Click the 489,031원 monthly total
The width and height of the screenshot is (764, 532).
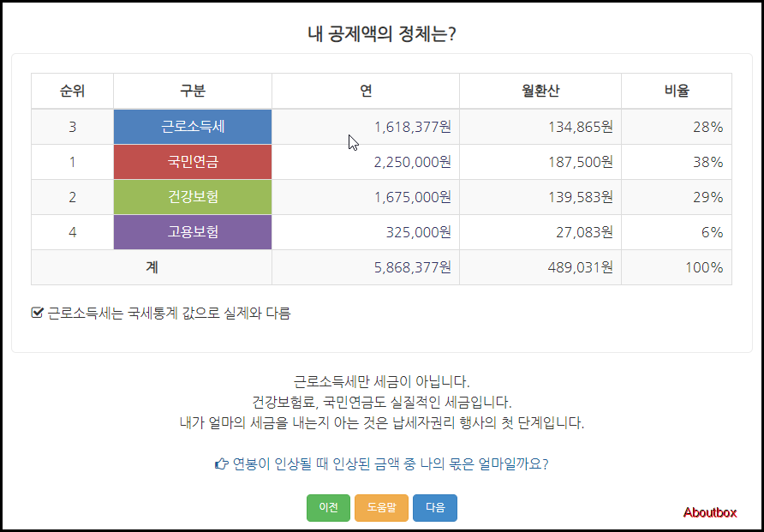581,267
